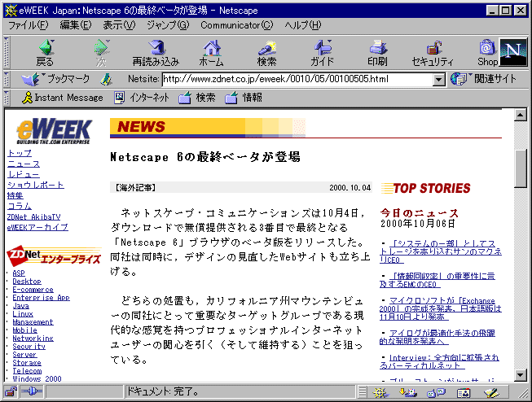The image size is (532, 402).
Task: Click the トップ sidebar link
Action: 20,153
